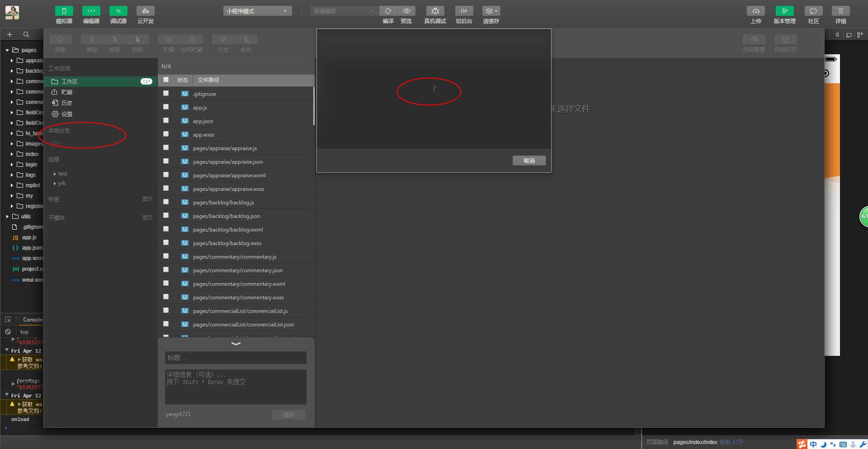
Task: Collapse the commit panel chevron
Action: (236, 344)
